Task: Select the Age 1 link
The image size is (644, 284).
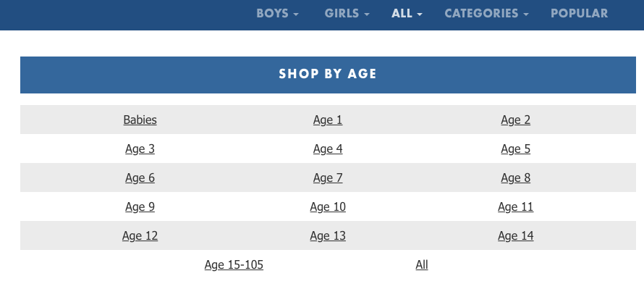Action: point(328,120)
